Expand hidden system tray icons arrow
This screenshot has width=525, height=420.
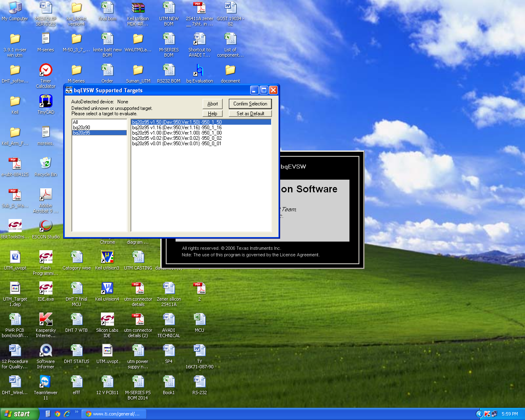pos(479,414)
